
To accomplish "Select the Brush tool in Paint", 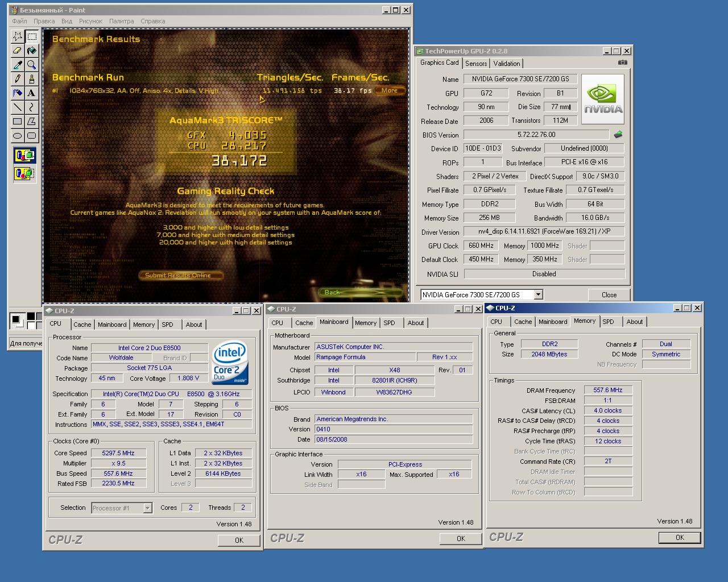I will pos(32,79).
